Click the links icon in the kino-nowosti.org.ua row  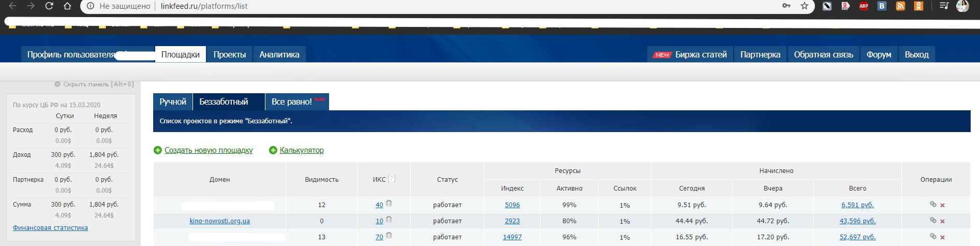[x=933, y=221]
